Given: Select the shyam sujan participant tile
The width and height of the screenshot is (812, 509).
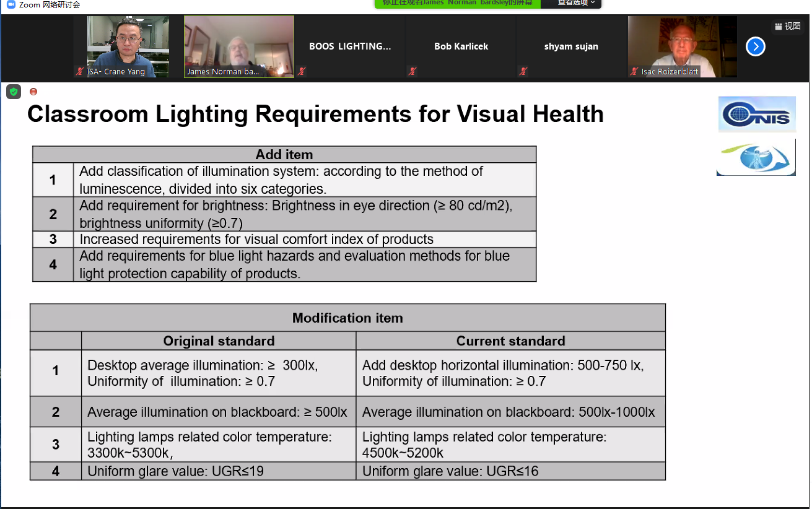Looking at the screenshot, I should pos(571,46).
